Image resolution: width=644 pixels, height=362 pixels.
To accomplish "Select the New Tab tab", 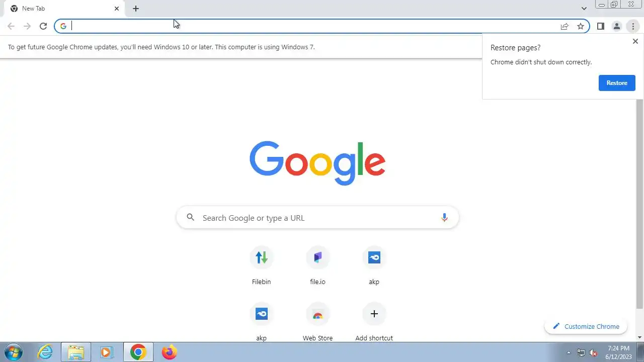I will (x=64, y=9).
